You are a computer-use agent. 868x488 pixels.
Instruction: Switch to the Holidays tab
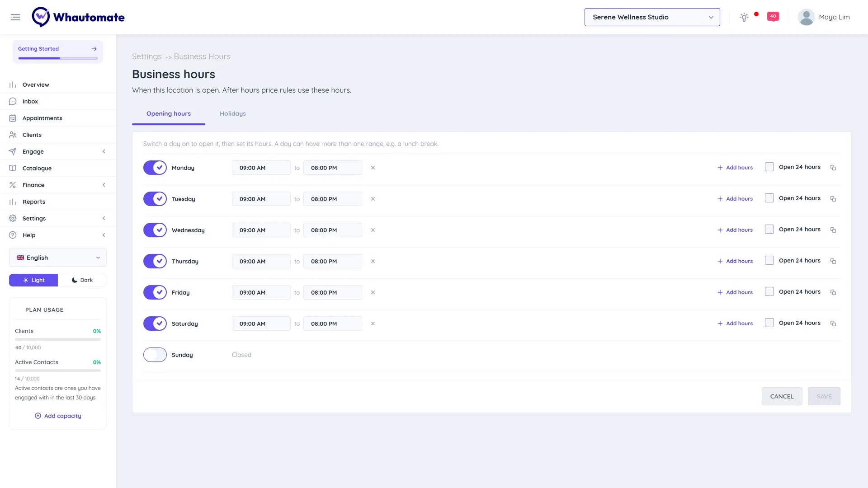[233, 113]
